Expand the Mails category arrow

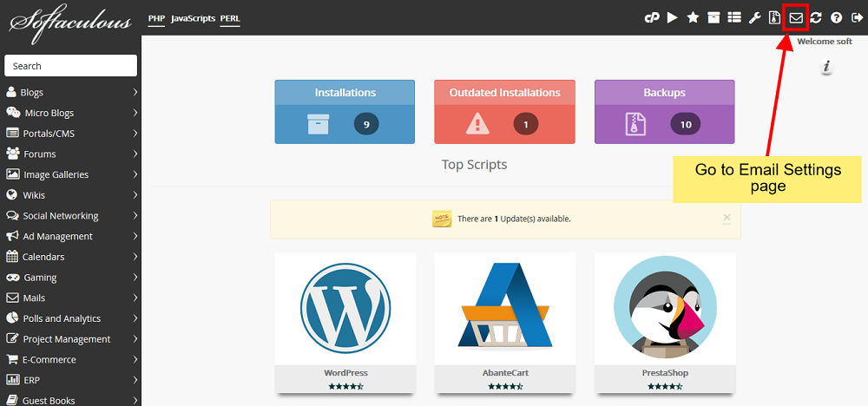click(x=135, y=298)
